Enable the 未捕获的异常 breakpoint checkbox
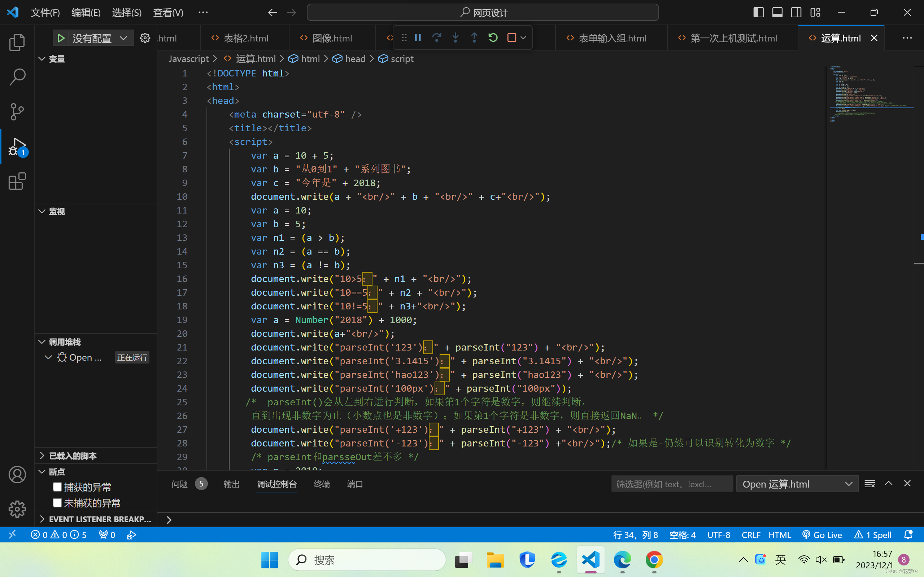Screen dimensions: 924x577 (x=58, y=503)
